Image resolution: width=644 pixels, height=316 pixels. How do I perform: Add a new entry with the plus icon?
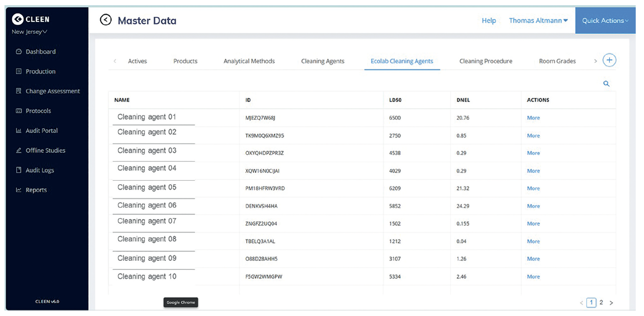(x=610, y=60)
